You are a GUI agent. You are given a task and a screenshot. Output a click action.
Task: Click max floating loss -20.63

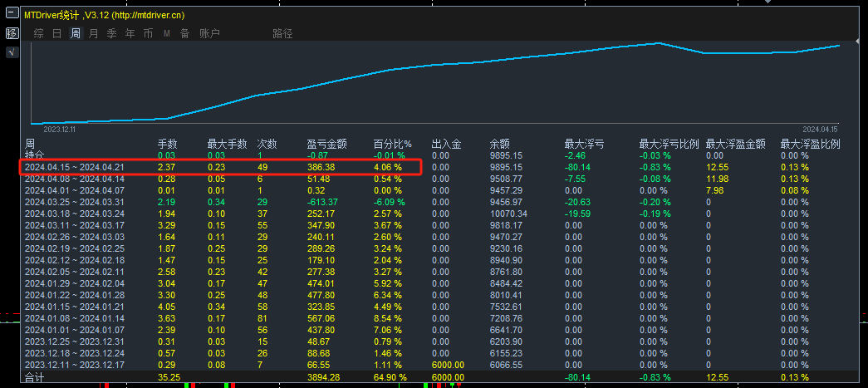tap(576, 202)
